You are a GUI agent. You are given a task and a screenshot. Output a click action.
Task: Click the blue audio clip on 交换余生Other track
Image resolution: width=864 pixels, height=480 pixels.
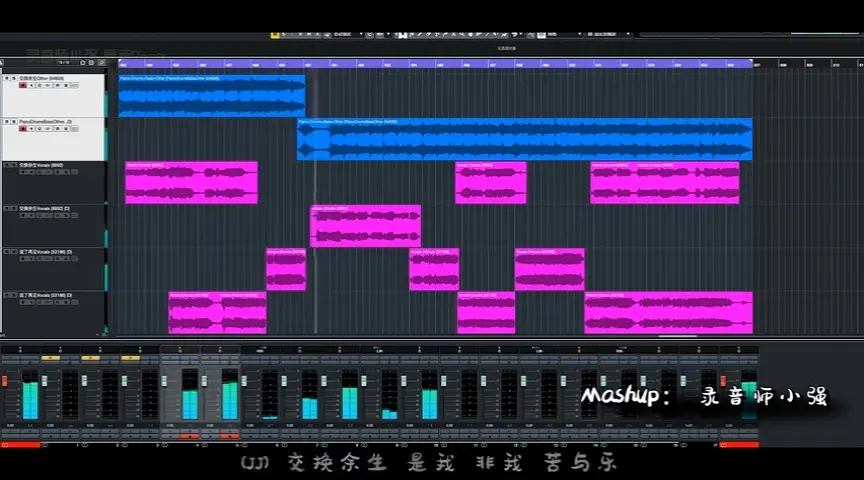click(x=211, y=95)
